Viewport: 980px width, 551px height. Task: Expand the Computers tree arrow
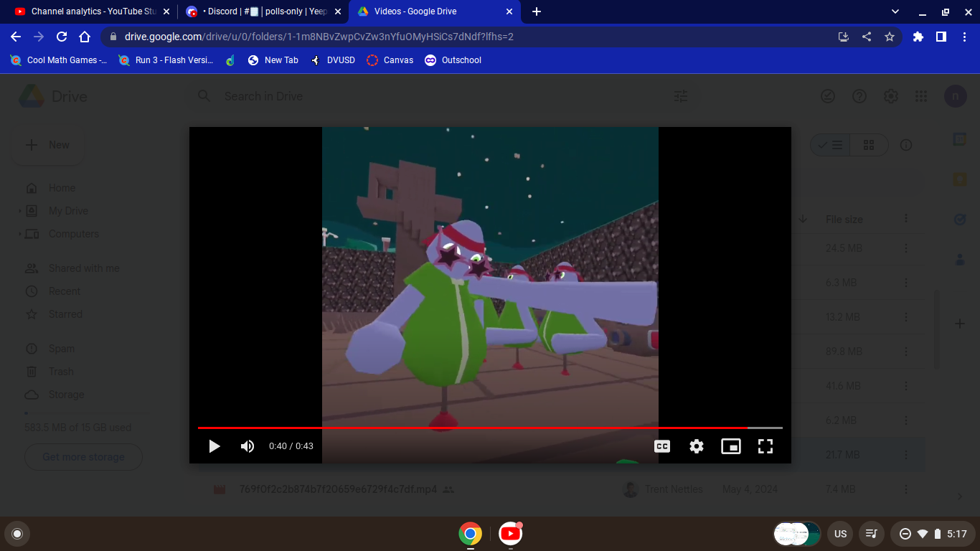(20, 234)
